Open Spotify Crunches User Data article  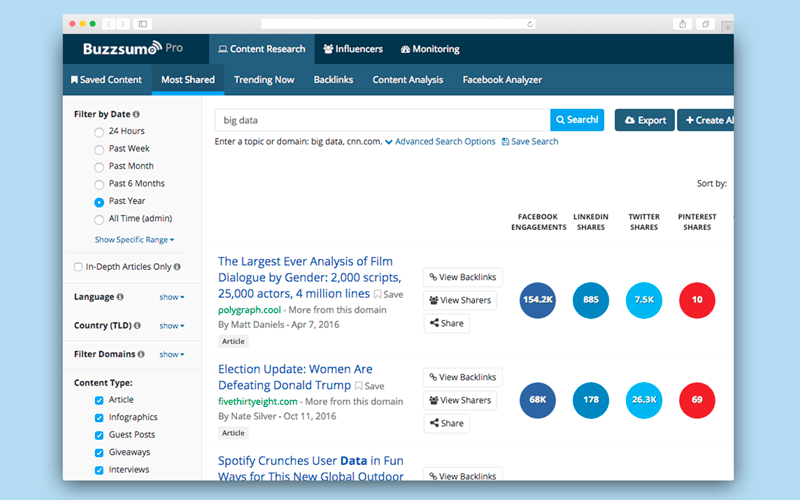coord(311,468)
